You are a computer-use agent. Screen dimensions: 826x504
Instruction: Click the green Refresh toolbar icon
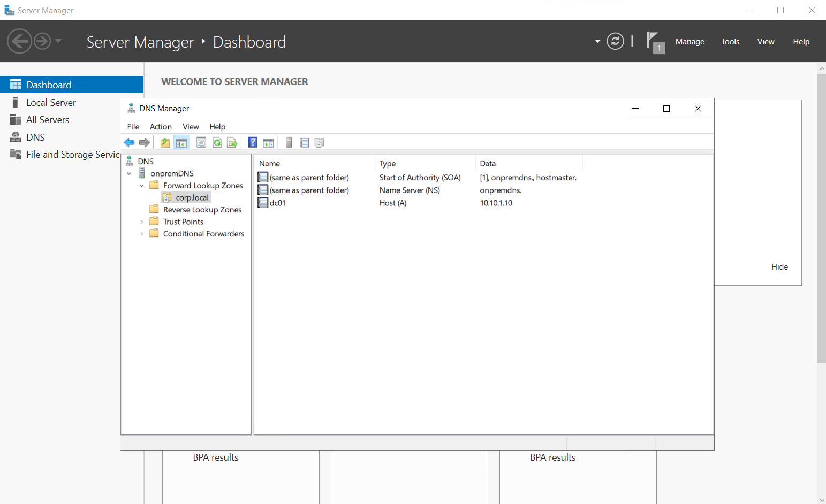click(x=217, y=142)
